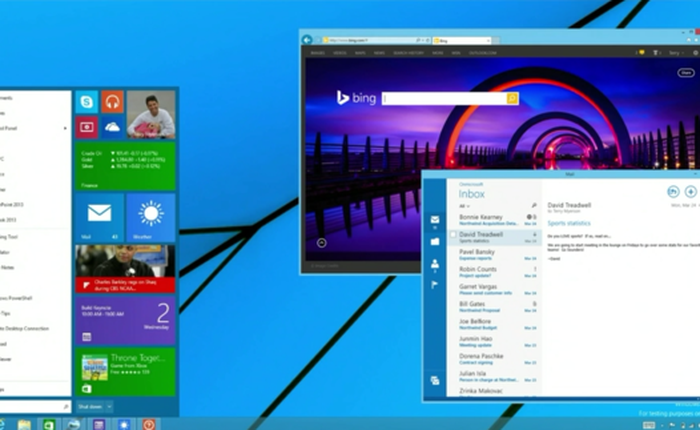Open the purple Build Keynote calendar tile

click(x=125, y=320)
